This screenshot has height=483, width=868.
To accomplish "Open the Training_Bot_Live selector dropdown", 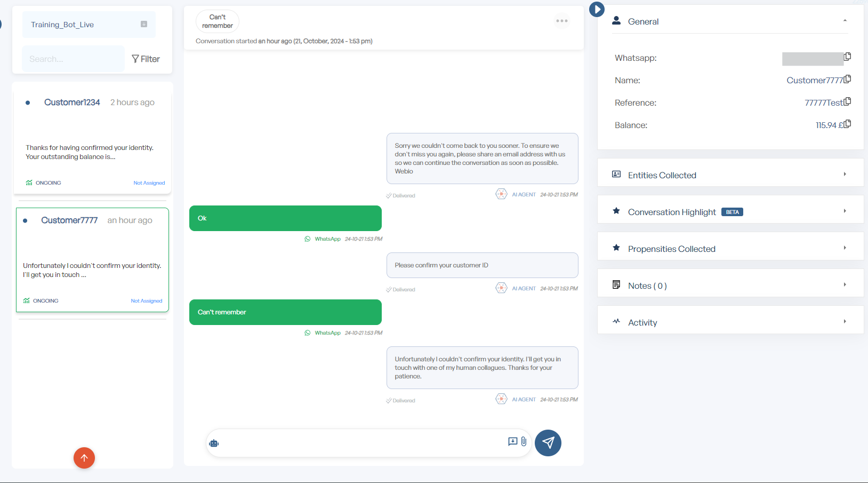I will tap(89, 25).
